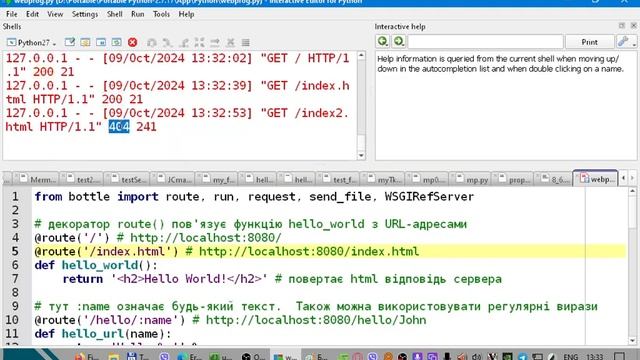Click the return keyword on line 7
The width and height of the screenshot is (640, 360).
click(82, 279)
